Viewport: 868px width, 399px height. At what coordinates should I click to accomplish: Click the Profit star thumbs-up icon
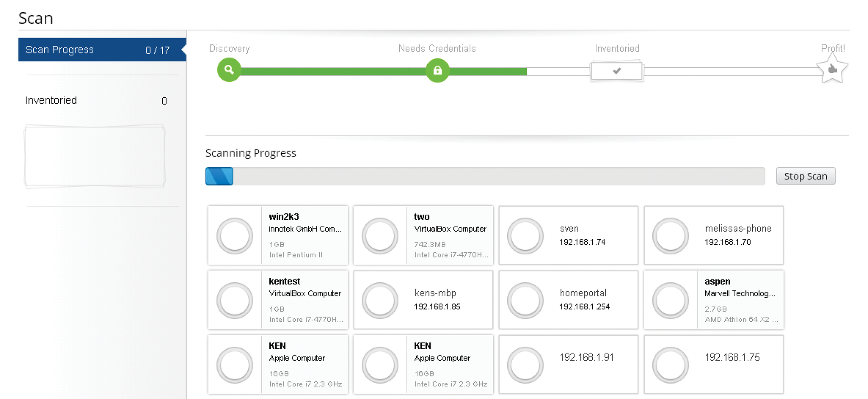(x=832, y=70)
